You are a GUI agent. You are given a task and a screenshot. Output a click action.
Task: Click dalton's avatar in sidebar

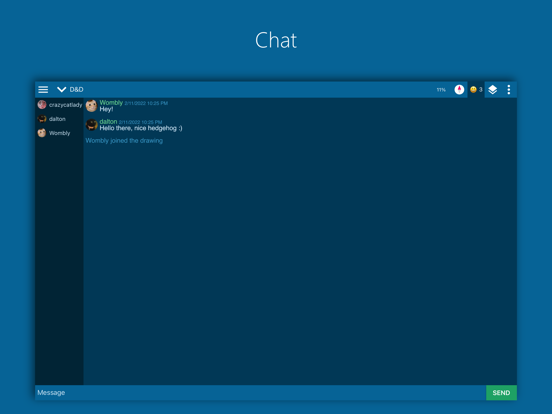click(42, 119)
